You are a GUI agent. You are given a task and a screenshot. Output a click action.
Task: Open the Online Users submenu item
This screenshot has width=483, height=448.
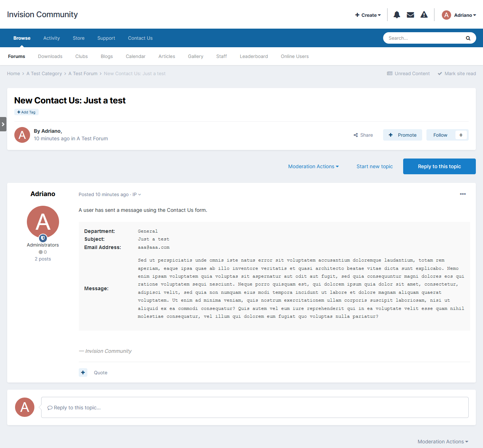coord(295,57)
